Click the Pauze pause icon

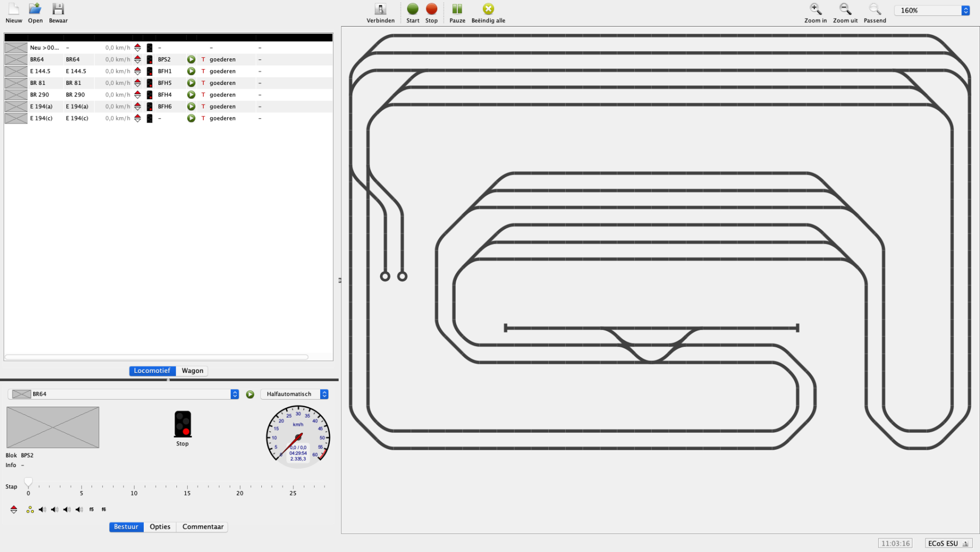457,9
